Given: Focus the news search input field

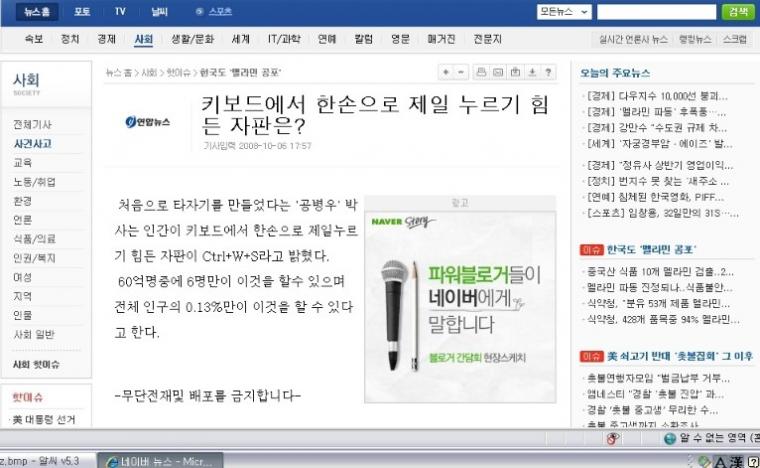Looking at the screenshot, I should pos(656,12).
